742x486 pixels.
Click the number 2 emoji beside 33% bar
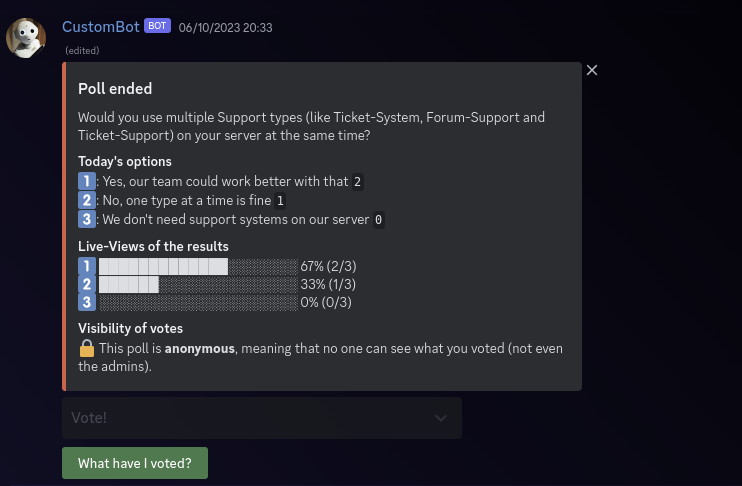[x=87, y=284]
